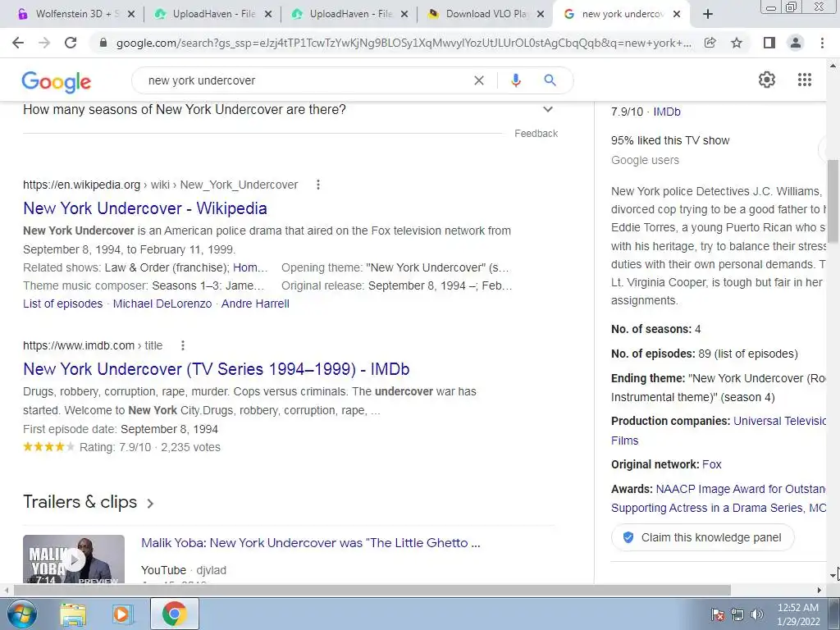
Task: Open the Chrome profile avatar
Action: [x=796, y=43]
